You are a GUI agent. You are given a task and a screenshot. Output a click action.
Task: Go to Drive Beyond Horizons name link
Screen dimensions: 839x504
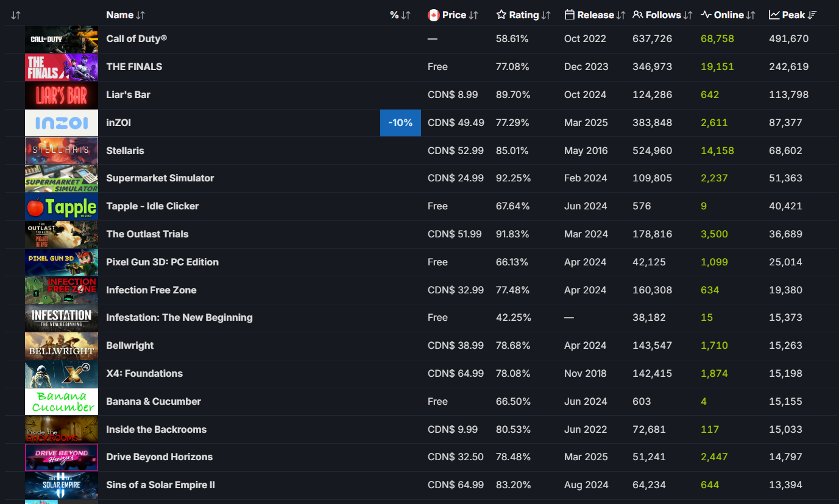(159, 457)
